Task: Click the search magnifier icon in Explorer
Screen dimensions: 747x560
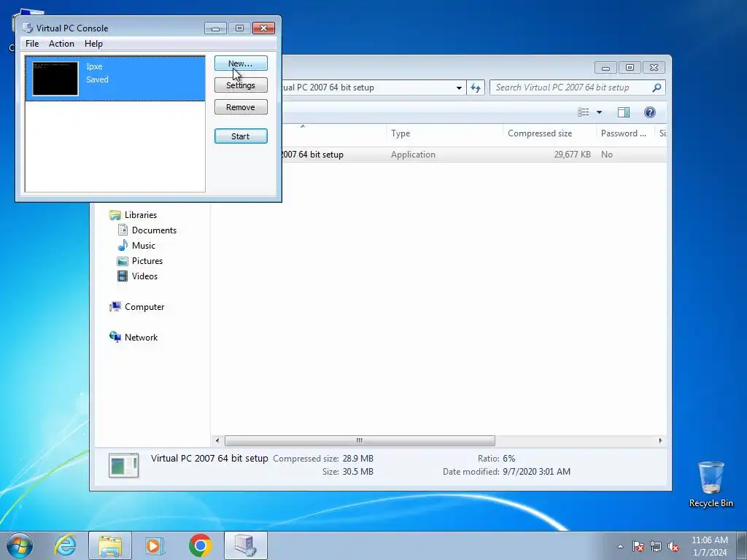Action: pyautogui.click(x=657, y=87)
